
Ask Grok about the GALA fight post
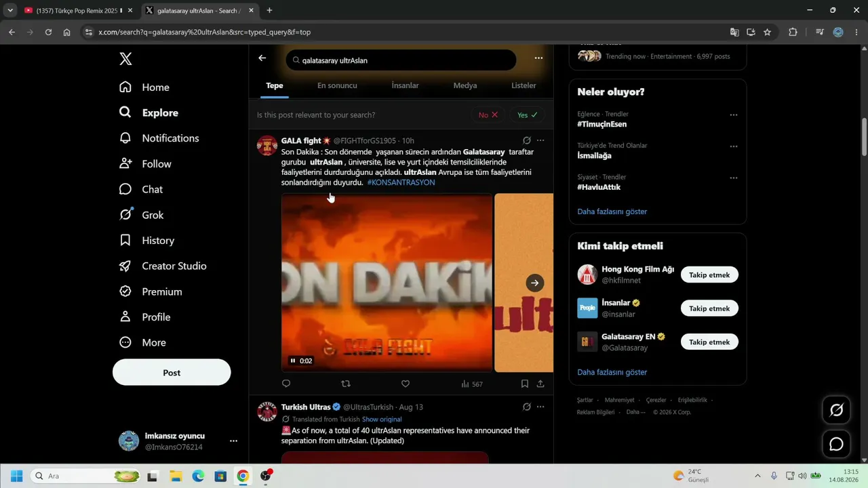point(527,140)
